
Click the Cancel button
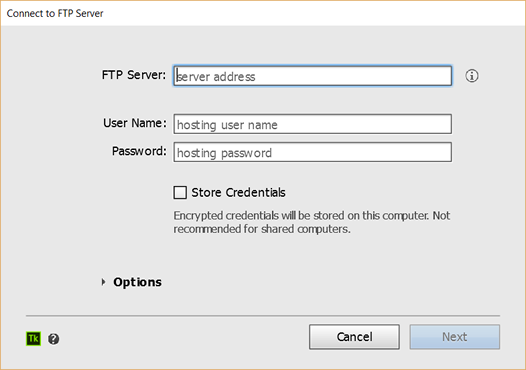pyautogui.click(x=354, y=337)
